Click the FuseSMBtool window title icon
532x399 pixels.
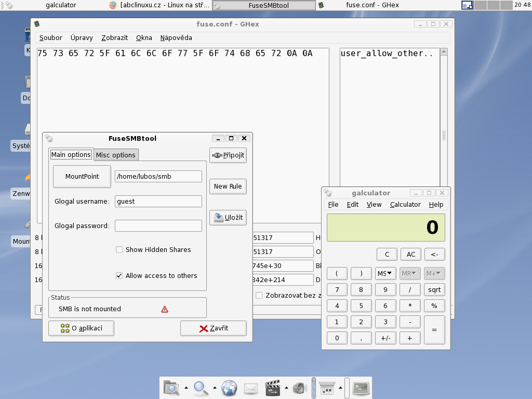(x=49, y=138)
